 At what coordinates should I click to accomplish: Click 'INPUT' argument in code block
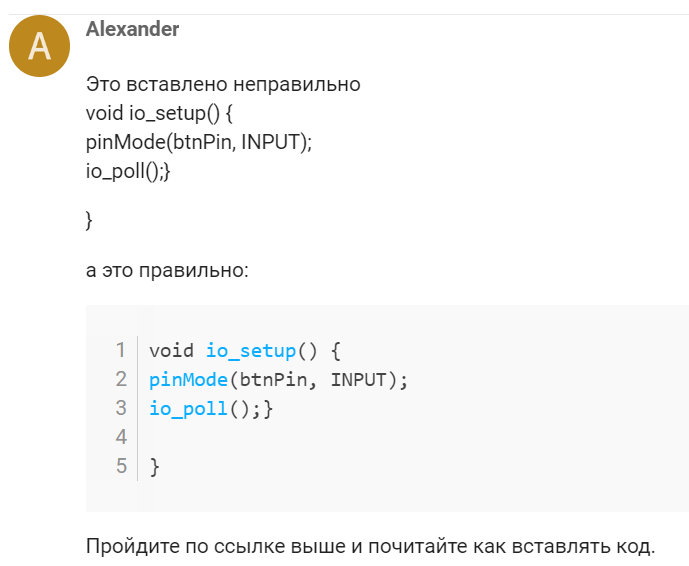(x=358, y=380)
